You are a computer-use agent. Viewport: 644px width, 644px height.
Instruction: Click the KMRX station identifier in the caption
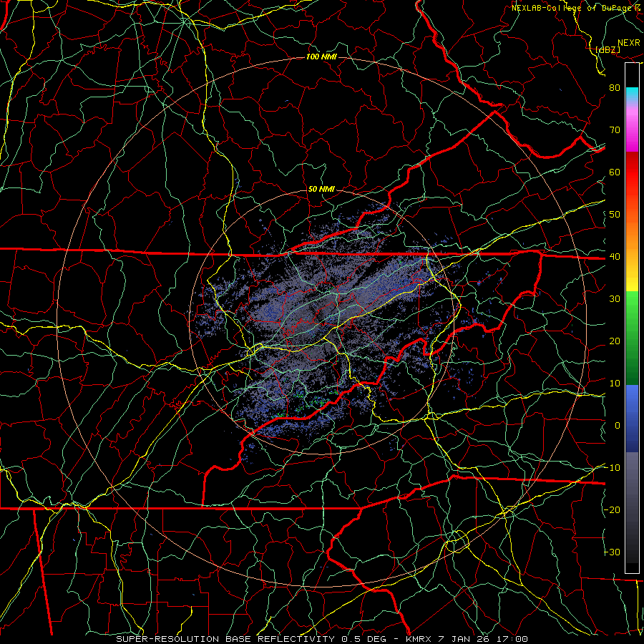420,639
